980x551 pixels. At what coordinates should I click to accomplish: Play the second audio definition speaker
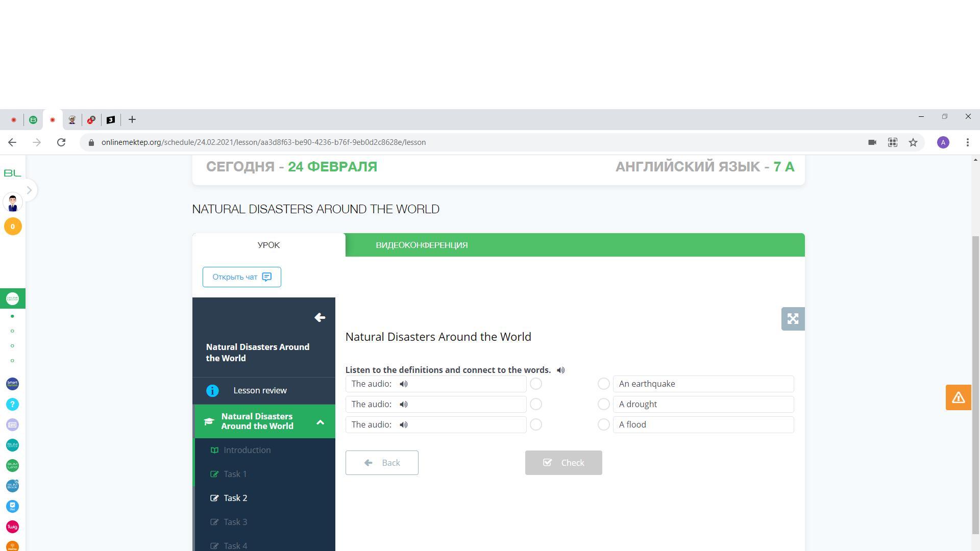coord(403,405)
